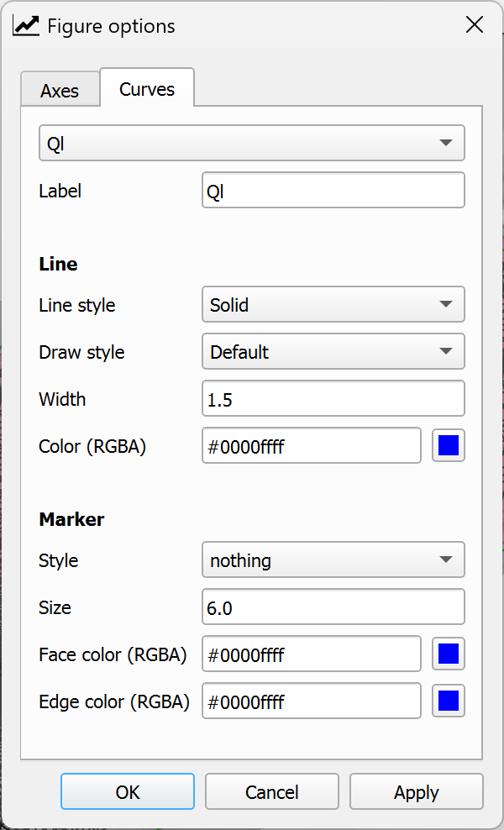Click the Figure options window chart icon
Image resolution: width=504 pixels, height=830 pixels.
(x=26, y=26)
